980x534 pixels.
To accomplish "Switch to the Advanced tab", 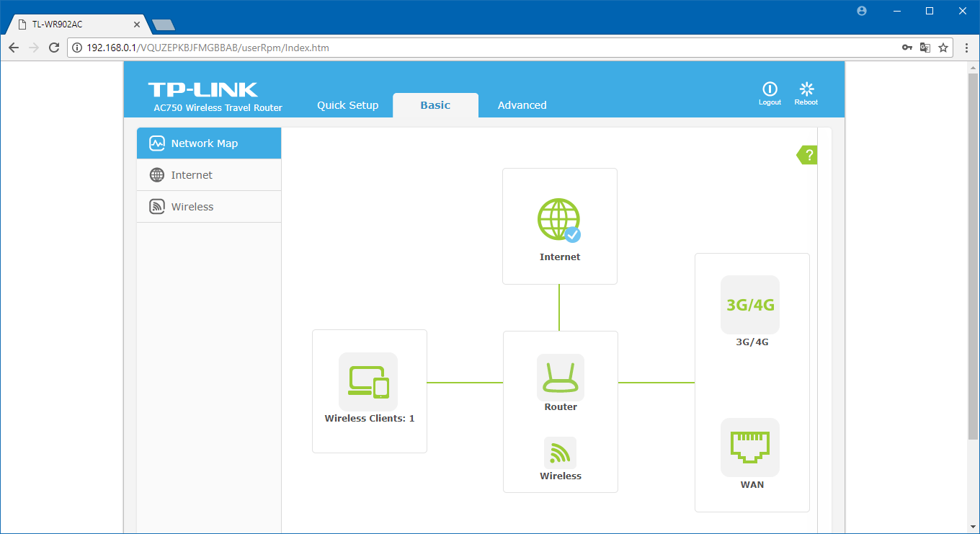I will coord(522,105).
